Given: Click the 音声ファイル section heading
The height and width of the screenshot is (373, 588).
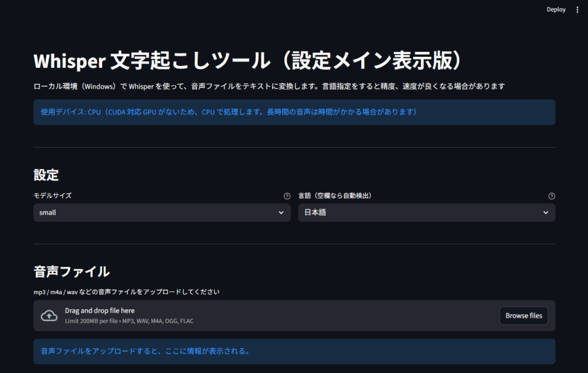Looking at the screenshot, I should tap(72, 271).
